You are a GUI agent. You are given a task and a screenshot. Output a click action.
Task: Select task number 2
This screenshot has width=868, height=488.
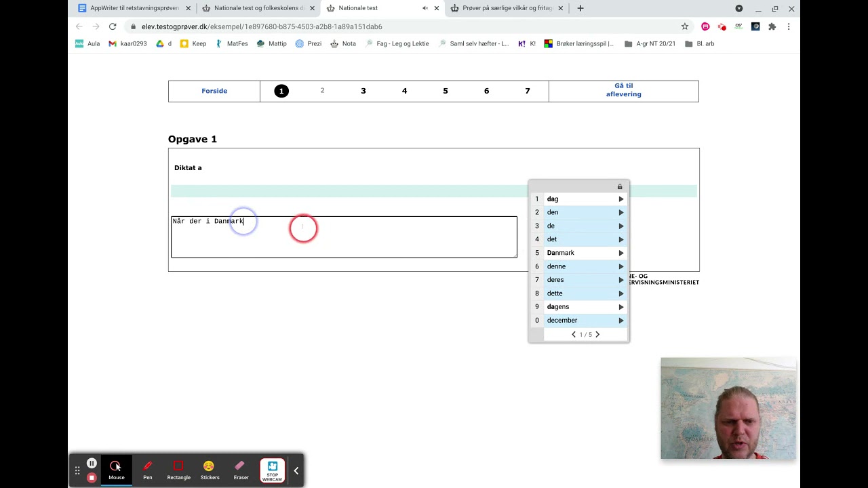pyautogui.click(x=322, y=90)
